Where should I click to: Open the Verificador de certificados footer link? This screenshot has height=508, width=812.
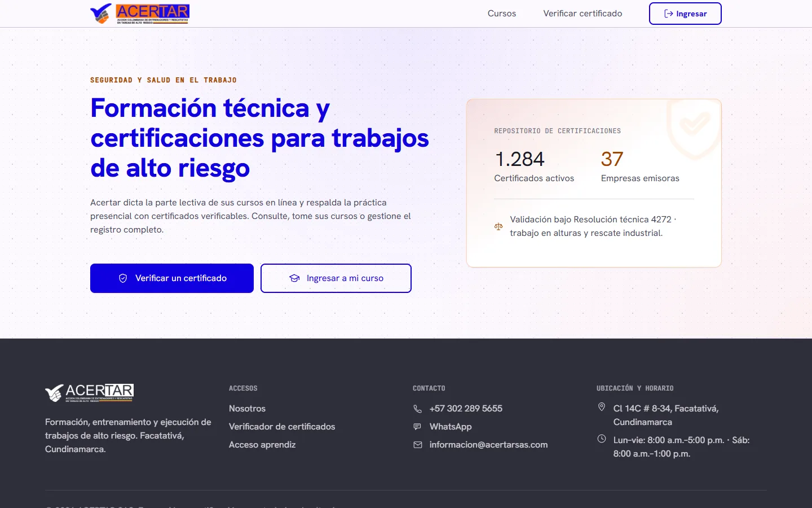point(282,427)
